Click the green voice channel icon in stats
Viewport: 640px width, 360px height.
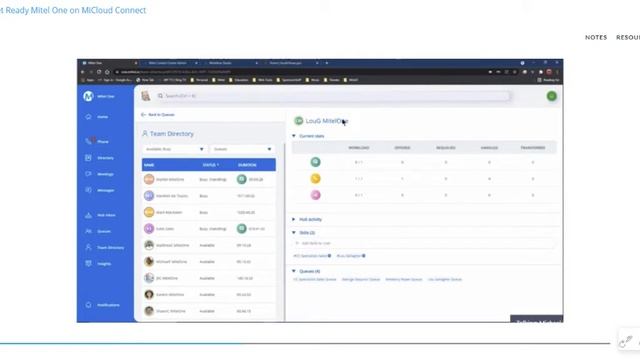(315, 162)
